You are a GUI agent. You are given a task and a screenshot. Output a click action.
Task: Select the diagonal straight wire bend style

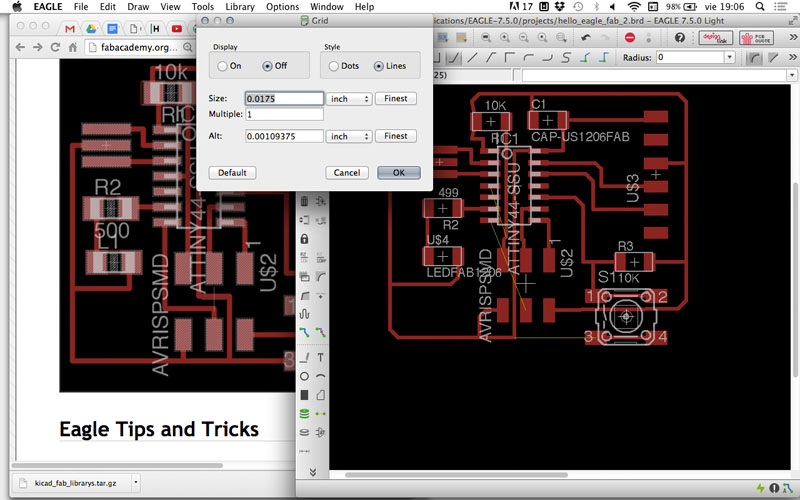(x=472, y=58)
